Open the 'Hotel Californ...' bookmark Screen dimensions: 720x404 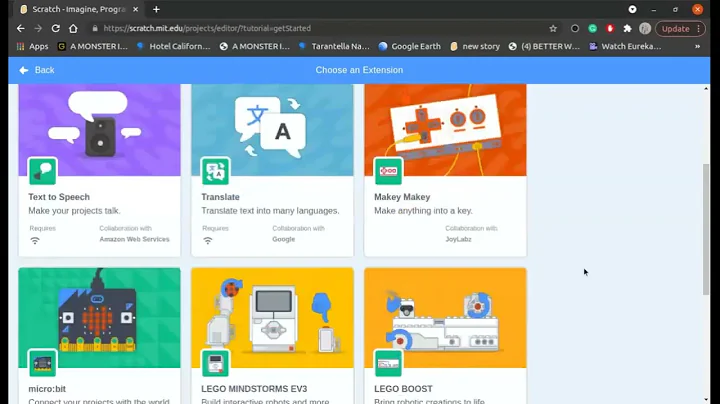[x=174, y=46]
